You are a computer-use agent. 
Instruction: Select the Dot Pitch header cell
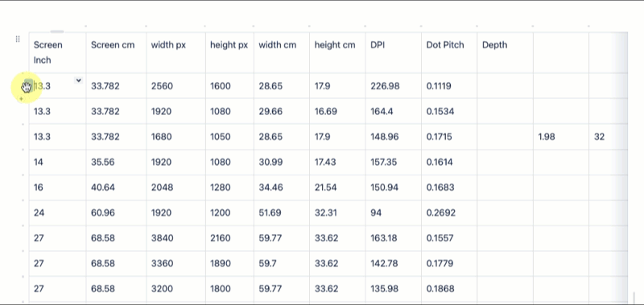[x=449, y=52]
